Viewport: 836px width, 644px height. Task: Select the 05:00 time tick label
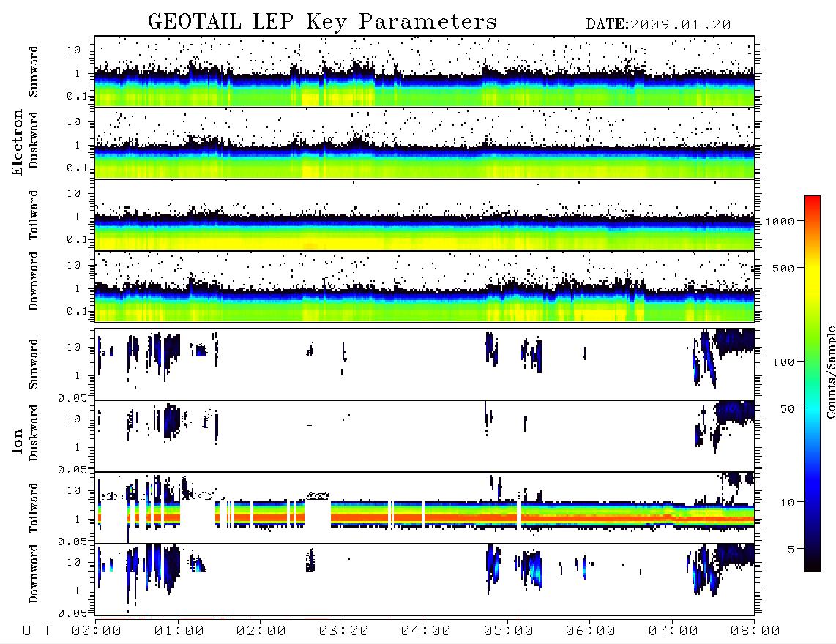point(508,632)
